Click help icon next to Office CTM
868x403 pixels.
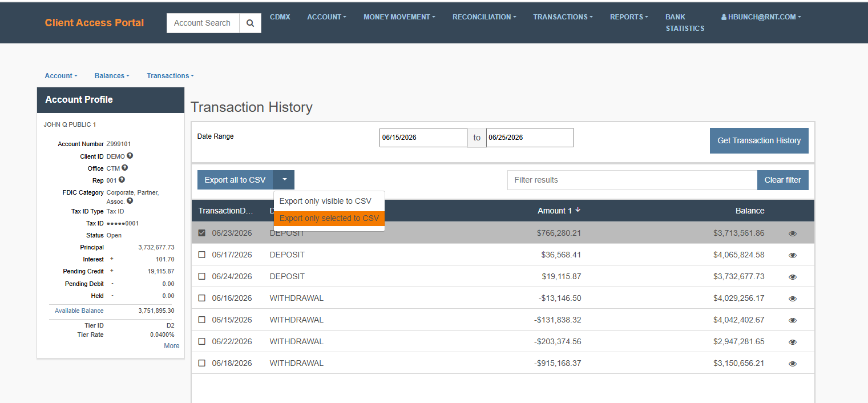[x=125, y=168]
